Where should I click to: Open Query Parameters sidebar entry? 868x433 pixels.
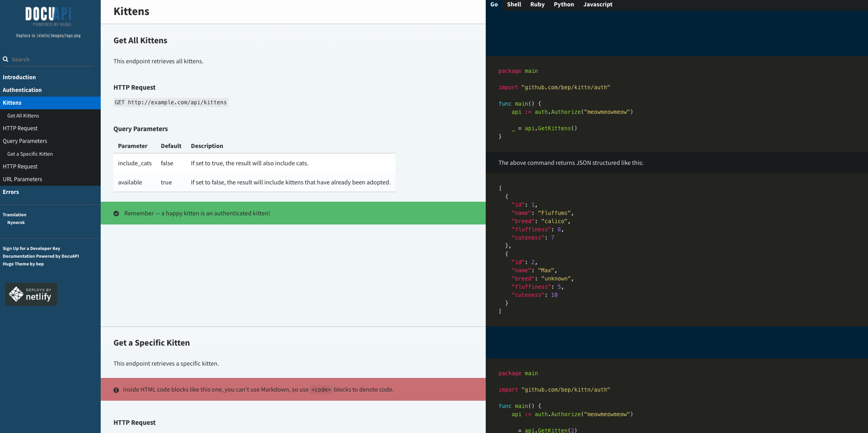click(50, 141)
